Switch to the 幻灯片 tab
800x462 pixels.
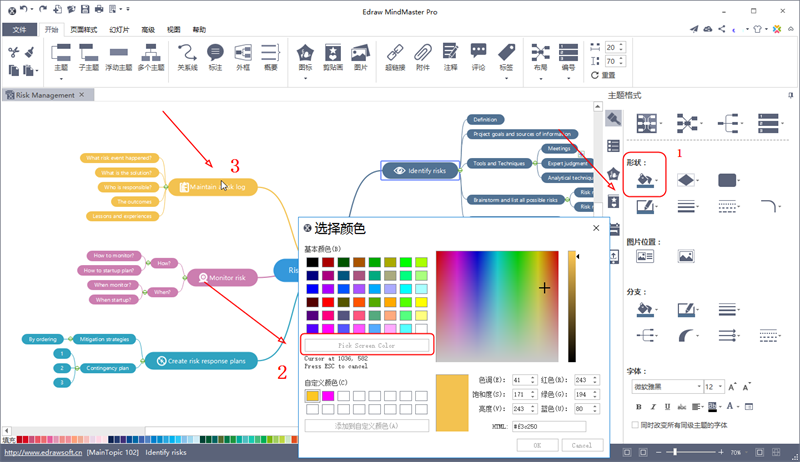pos(119,30)
